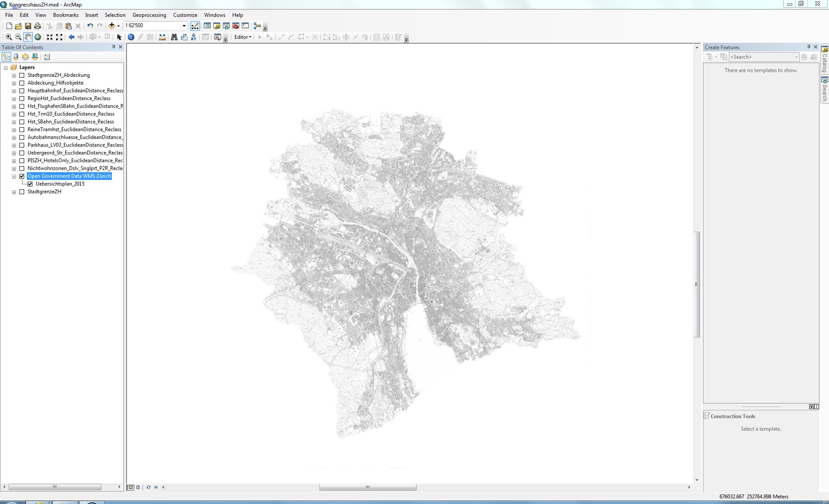Select the Measure ruler tool
829x504 pixels.
[162, 37]
